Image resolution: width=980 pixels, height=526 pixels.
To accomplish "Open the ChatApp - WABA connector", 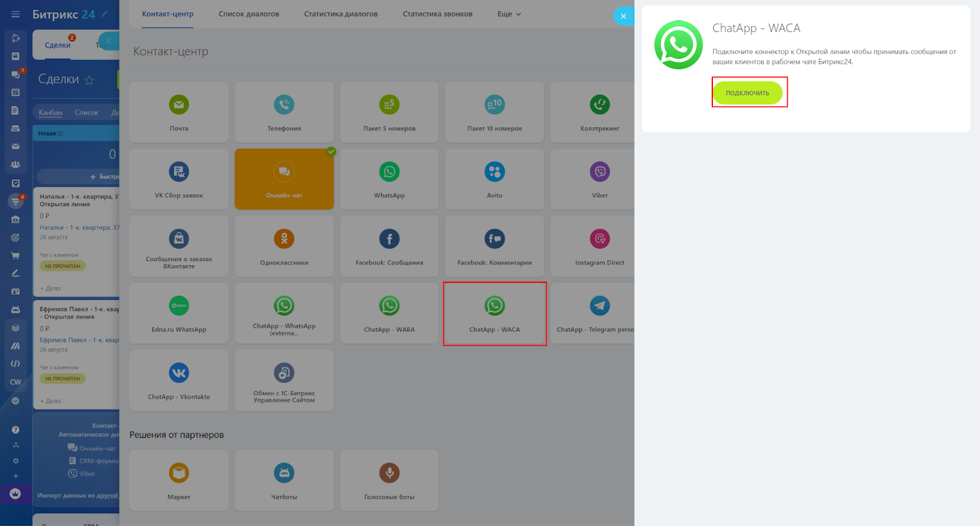I will (x=390, y=314).
